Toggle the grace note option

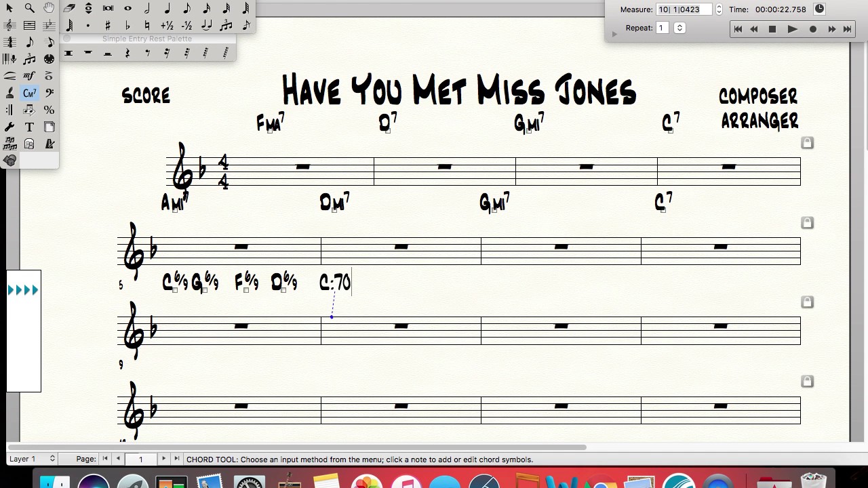click(x=245, y=25)
